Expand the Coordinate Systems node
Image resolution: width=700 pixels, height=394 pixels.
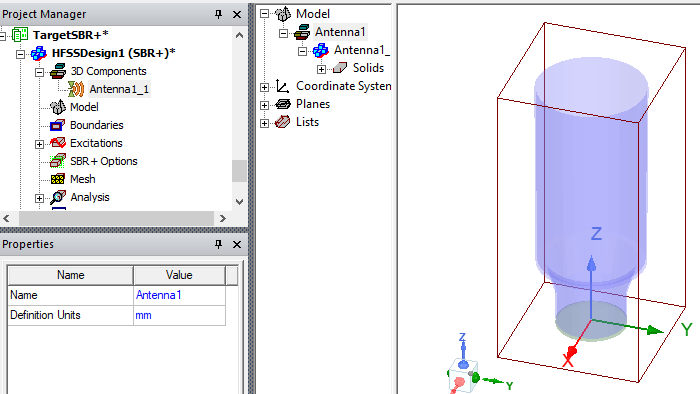pos(264,87)
